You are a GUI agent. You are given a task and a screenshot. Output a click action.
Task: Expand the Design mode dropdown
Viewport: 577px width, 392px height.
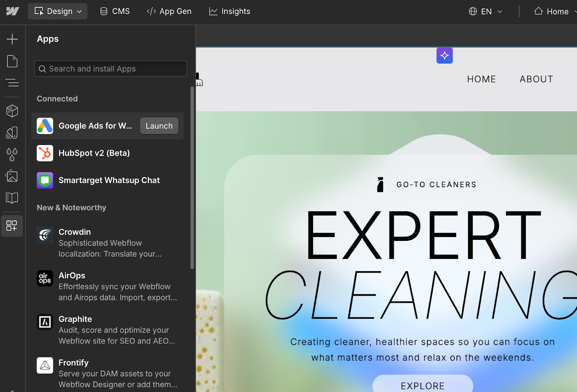tap(58, 12)
